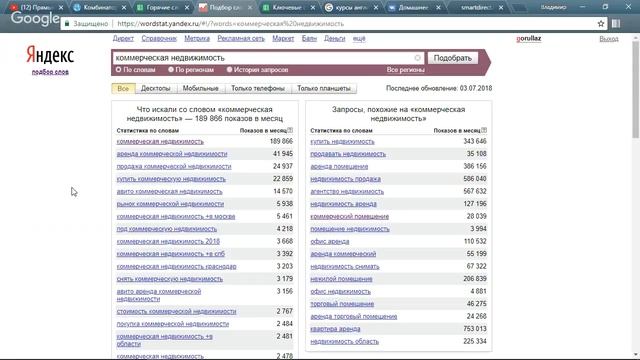Open the 'Все регионы' region selector
The width and height of the screenshot is (640, 360).
[x=405, y=70]
